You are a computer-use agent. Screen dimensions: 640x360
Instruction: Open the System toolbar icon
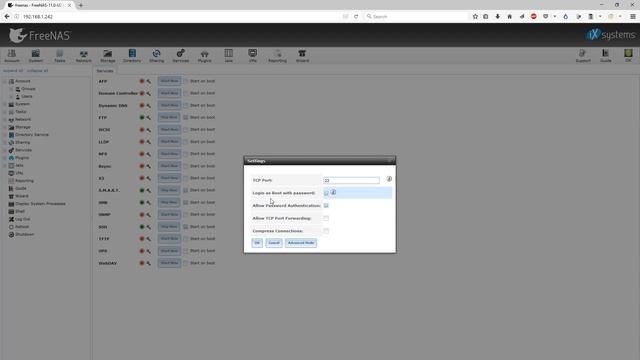pos(36,56)
